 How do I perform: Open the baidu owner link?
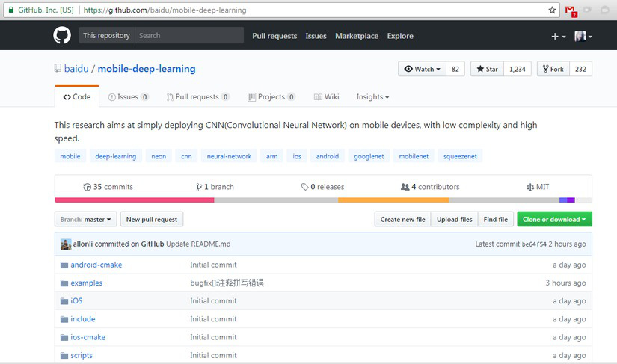76,69
